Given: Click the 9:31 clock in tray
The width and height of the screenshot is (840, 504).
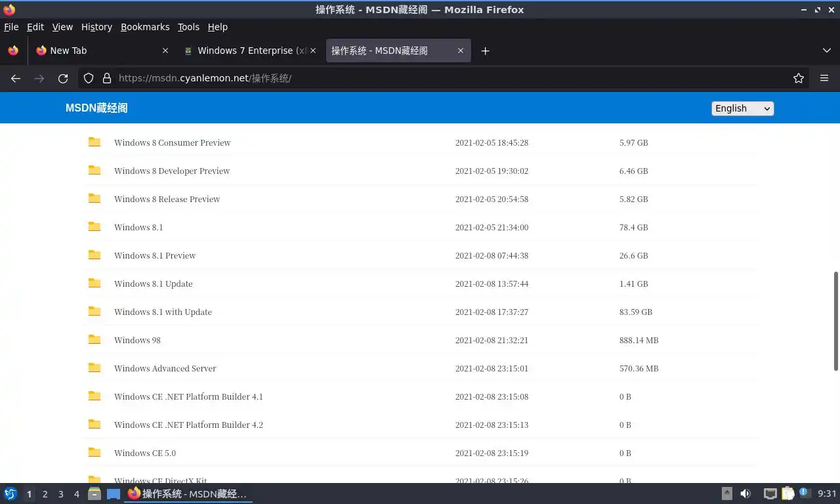Looking at the screenshot, I should [827, 493].
